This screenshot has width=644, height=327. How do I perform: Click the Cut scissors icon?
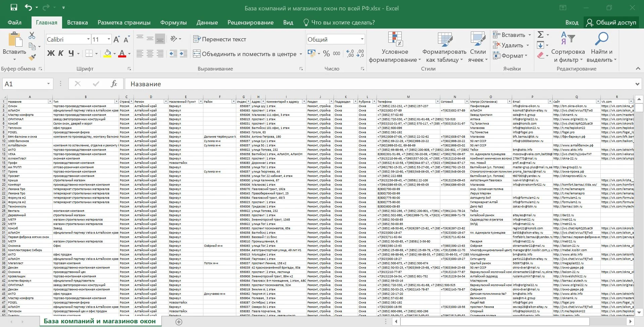tap(32, 35)
